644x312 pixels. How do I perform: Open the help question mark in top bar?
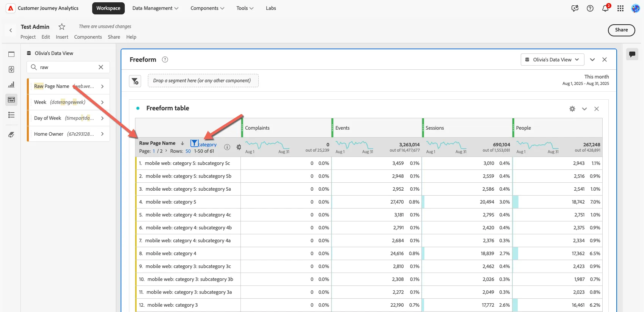(590, 8)
